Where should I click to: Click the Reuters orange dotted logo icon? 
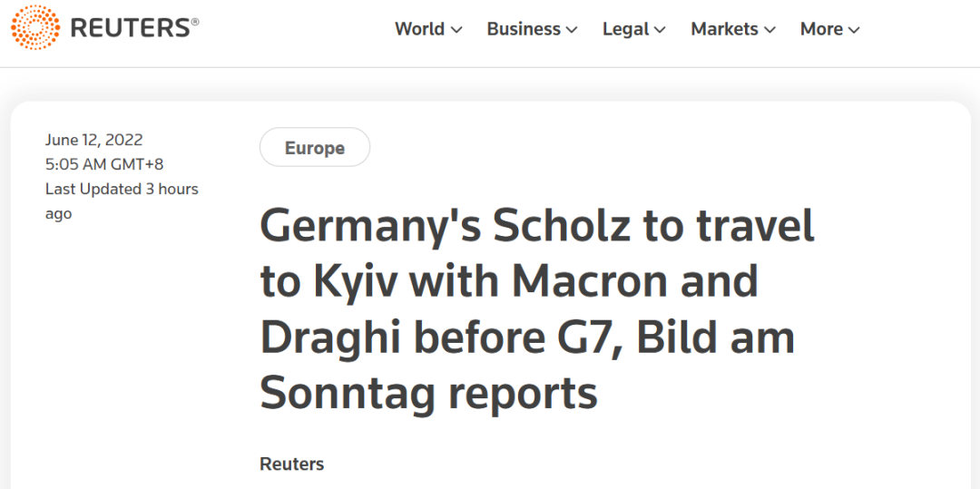point(35,28)
